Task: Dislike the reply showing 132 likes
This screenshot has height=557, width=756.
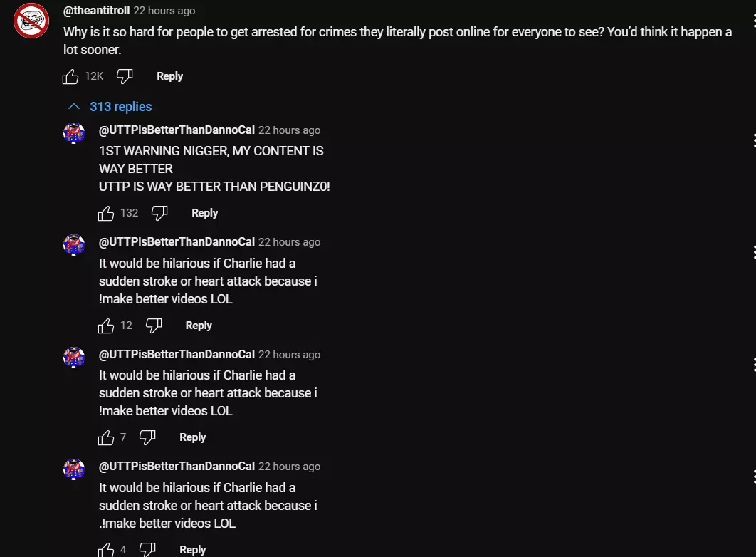Action: (159, 213)
